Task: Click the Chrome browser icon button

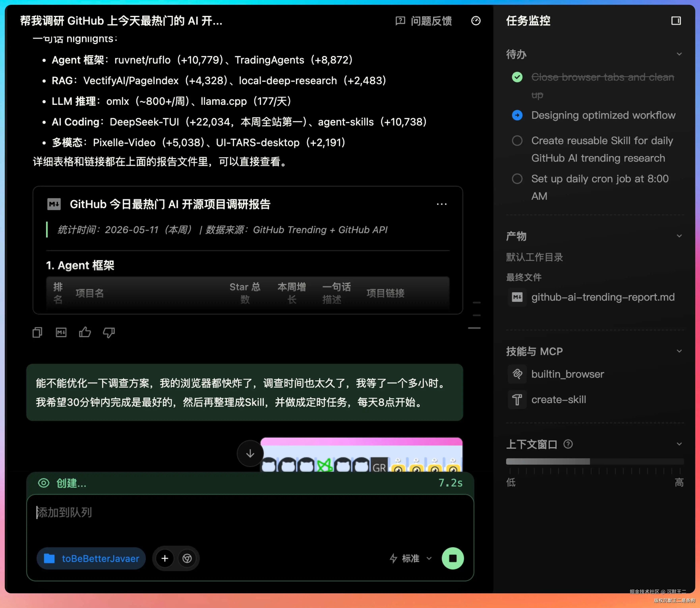Action: click(x=187, y=559)
